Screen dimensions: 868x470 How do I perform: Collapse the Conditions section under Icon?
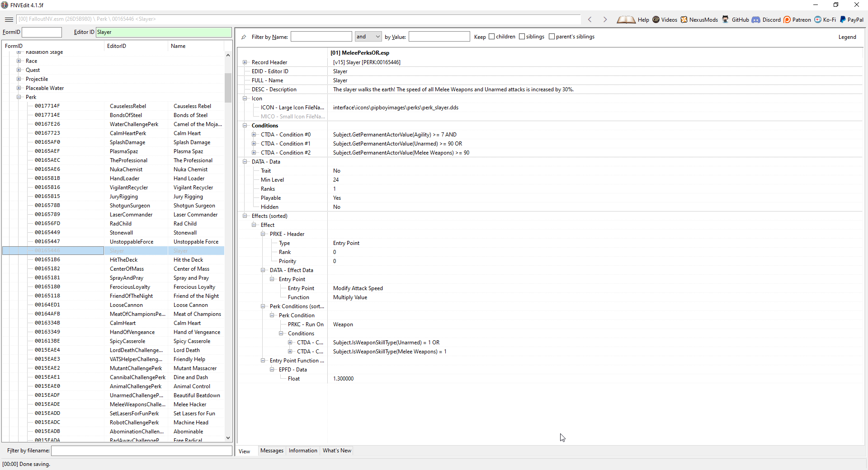coord(245,126)
